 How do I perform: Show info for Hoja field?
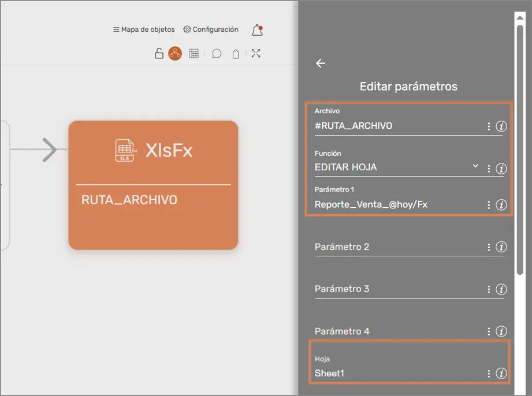(501, 373)
